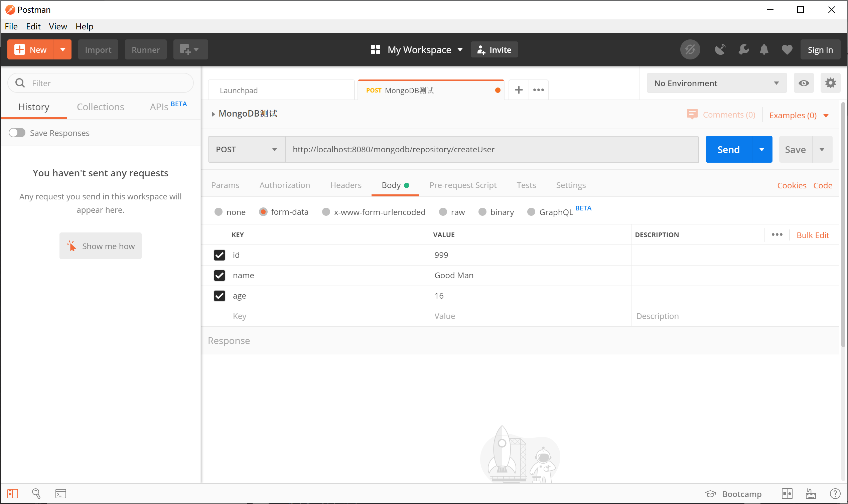Open the capture requests satellite icon

click(720, 49)
